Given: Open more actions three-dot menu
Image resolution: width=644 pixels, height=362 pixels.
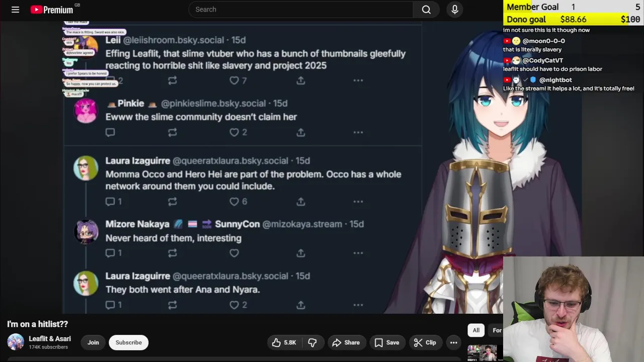Looking at the screenshot, I should [453, 342].
